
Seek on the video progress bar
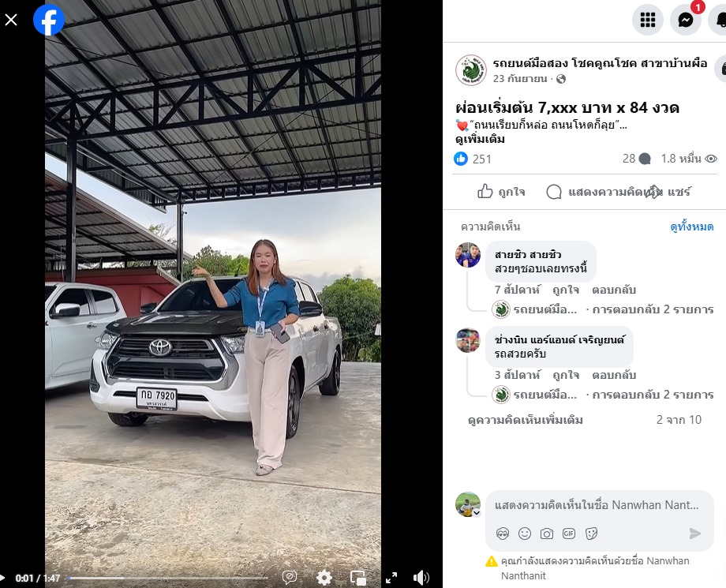pyautogui.click(x=167, y=578)
